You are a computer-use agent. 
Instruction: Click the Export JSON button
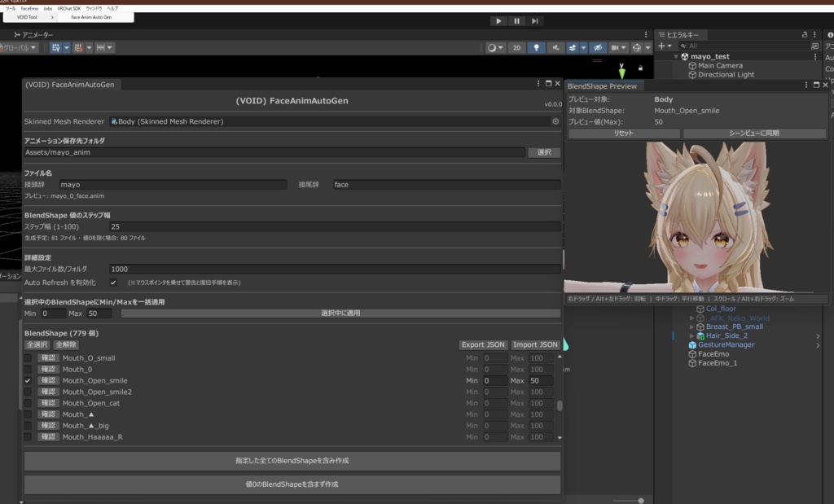[483, 344]
